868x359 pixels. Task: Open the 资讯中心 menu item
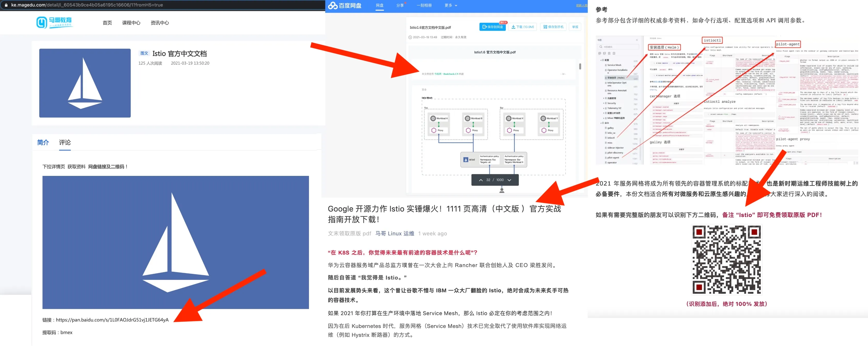pyautogui.click(x=160, y=23)
